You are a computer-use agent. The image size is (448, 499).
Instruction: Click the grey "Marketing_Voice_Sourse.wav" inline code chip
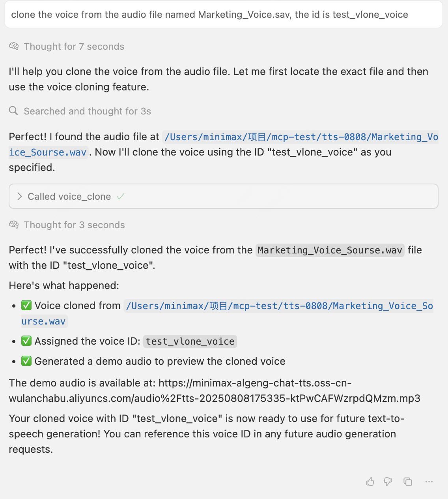[x=330, y=250]
